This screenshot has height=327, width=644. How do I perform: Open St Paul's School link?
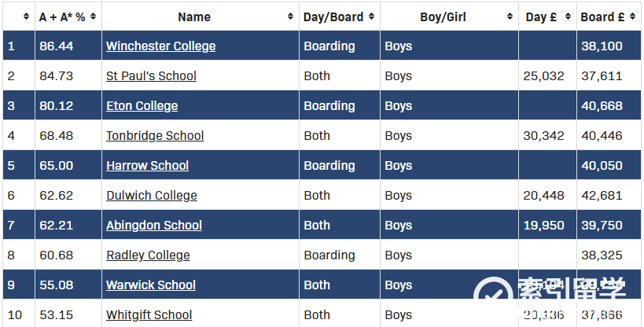pyautogui.click(x=151, y=76)
